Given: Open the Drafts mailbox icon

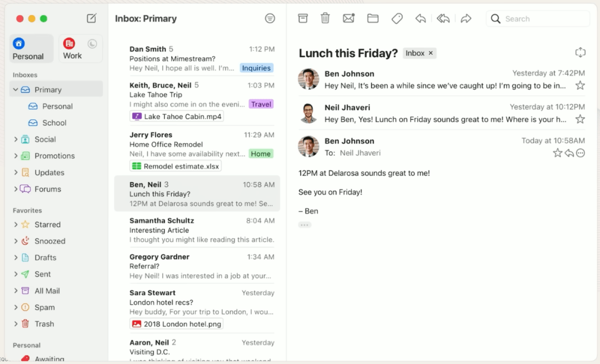Looking at the screenshot, I should 25,257.
